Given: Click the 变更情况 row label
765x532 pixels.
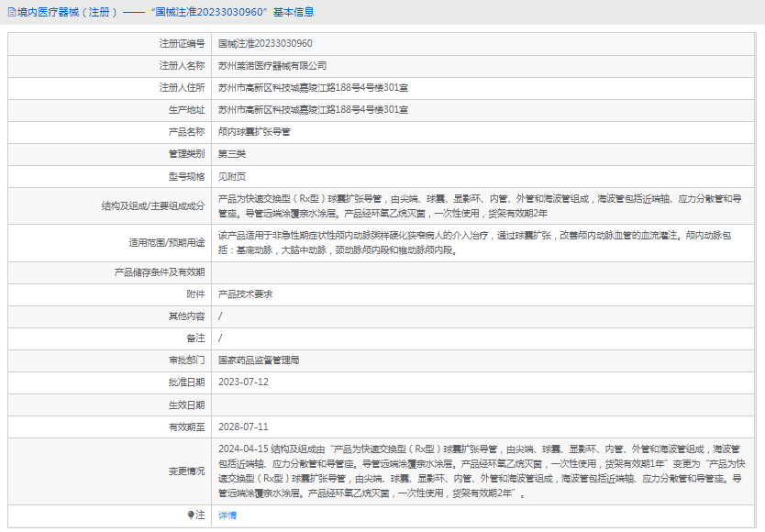Looking at the screenshot, I should [187, 471].
